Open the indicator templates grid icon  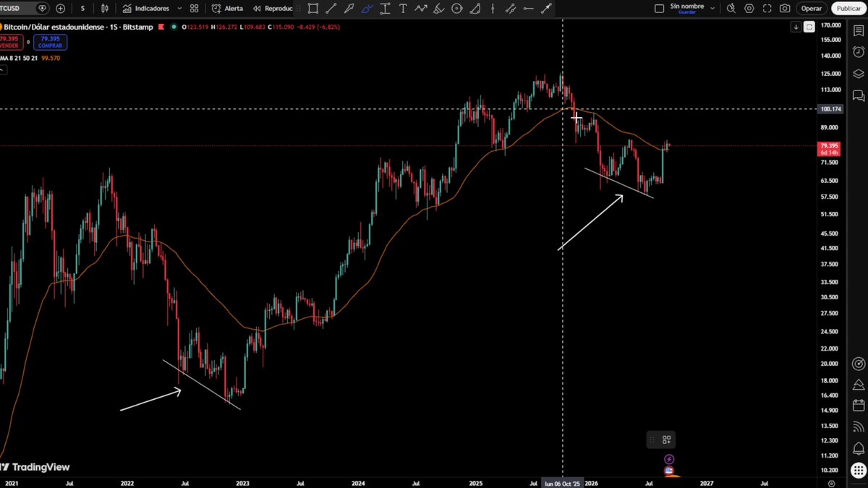[x=194, y=9]
